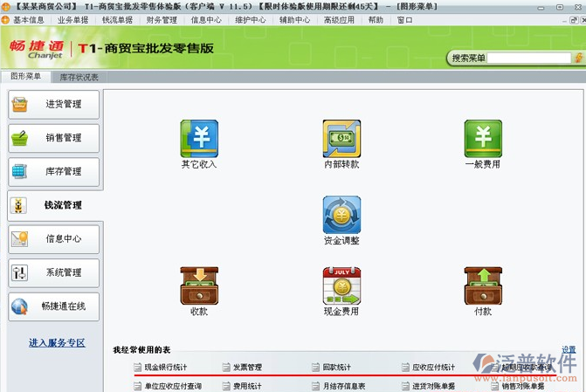Restore the inner child window
The width and height of the screenshot is (586, 392).
574,20
